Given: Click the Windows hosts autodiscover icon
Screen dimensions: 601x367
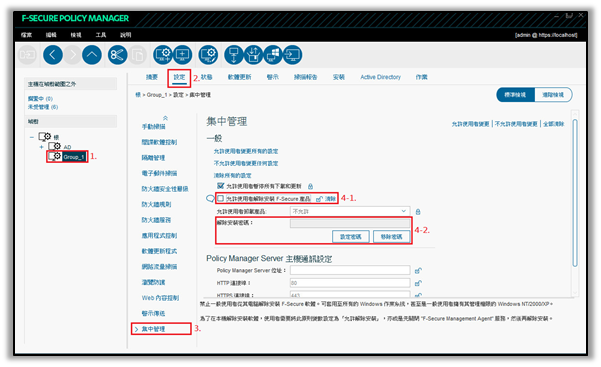Looking at the screenshot, I should point(273,55).
